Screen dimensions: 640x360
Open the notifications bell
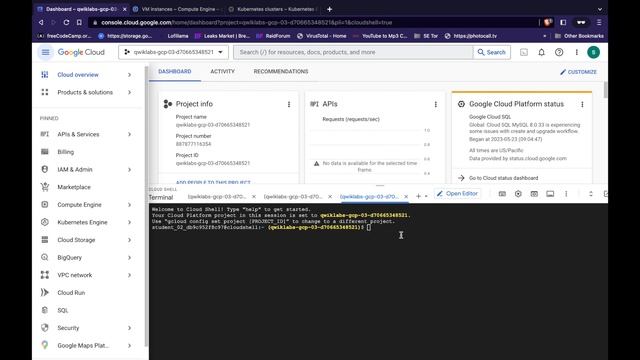tap(541, 52)
